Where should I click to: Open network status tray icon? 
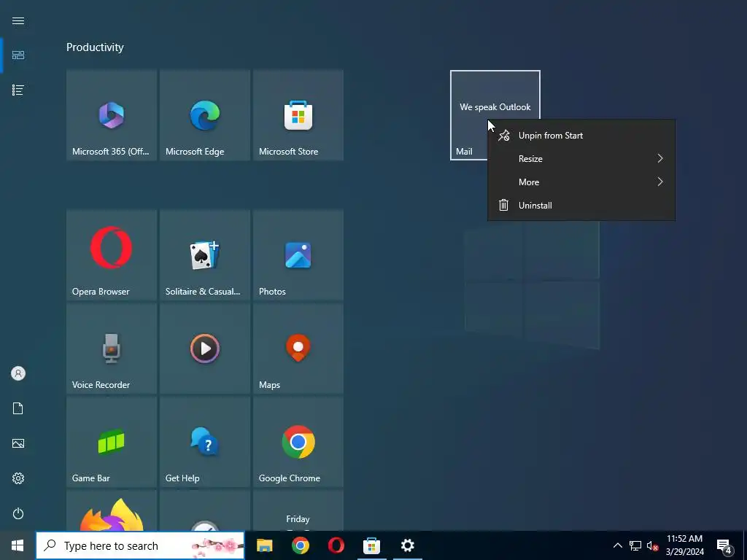[635, 545]
